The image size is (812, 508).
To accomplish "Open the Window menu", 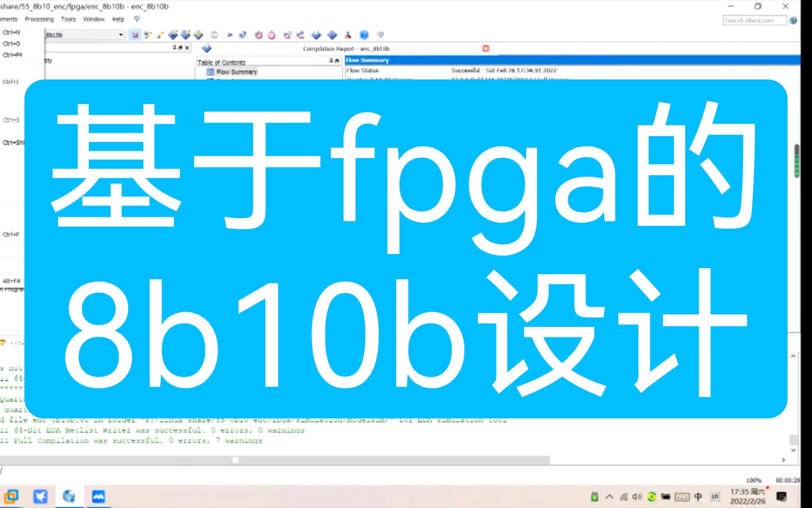I will tap(94, 19).
